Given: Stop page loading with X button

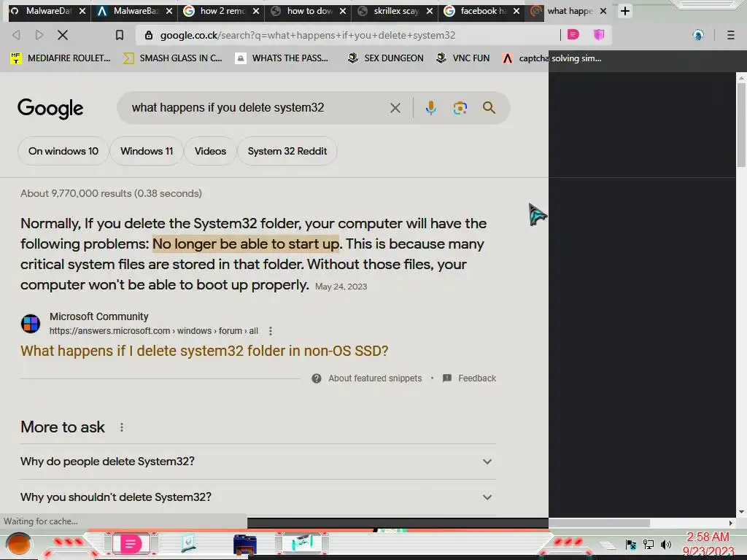Looking at the screenshot, I should coord(63,35).
